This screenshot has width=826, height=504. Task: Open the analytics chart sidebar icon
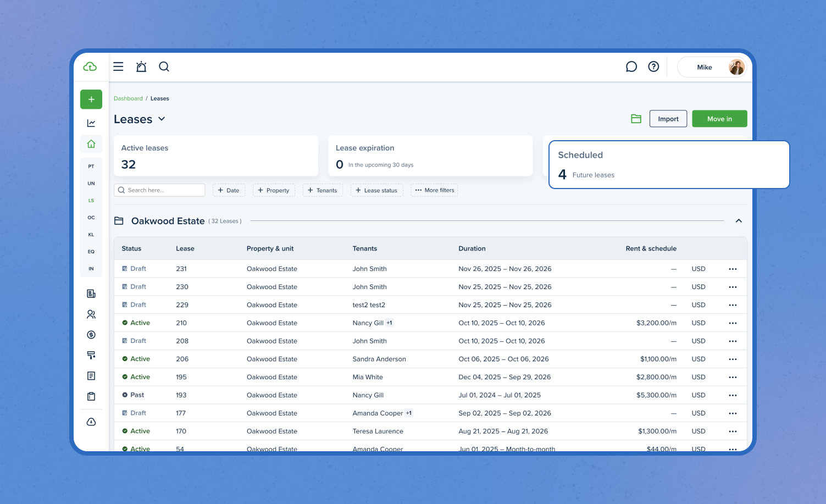[91, 123]
